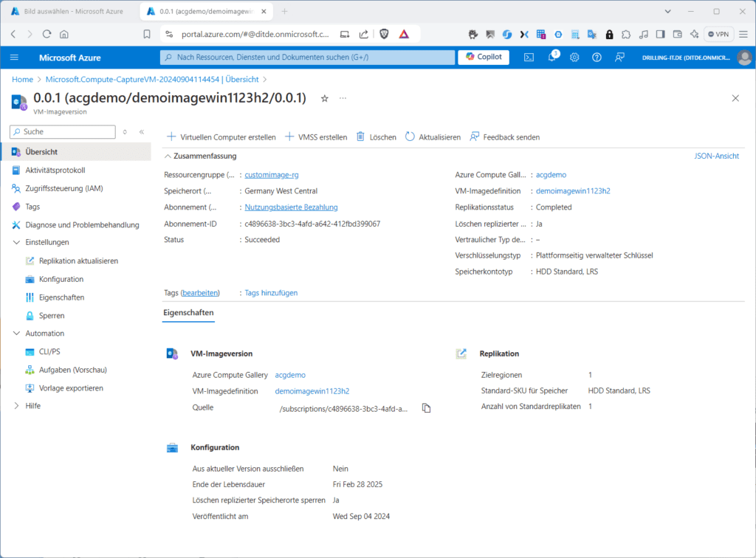Open the browser share icon

click(364, 34)
